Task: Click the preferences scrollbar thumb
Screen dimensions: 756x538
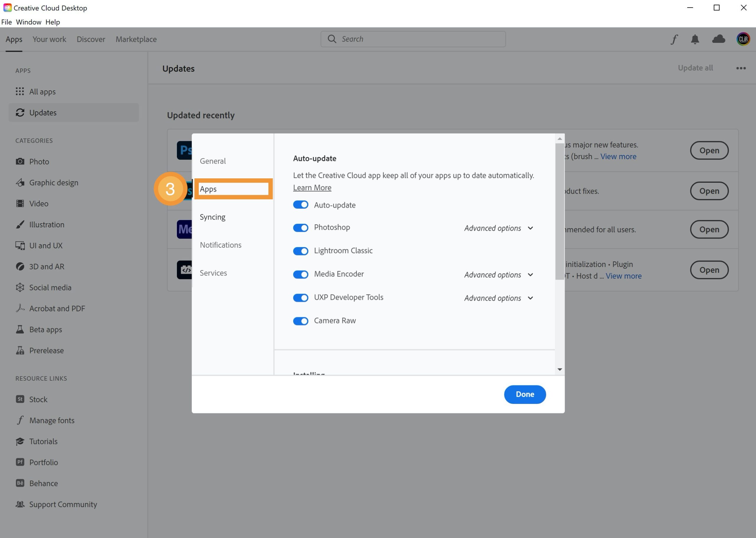Action: click(560, 211)
